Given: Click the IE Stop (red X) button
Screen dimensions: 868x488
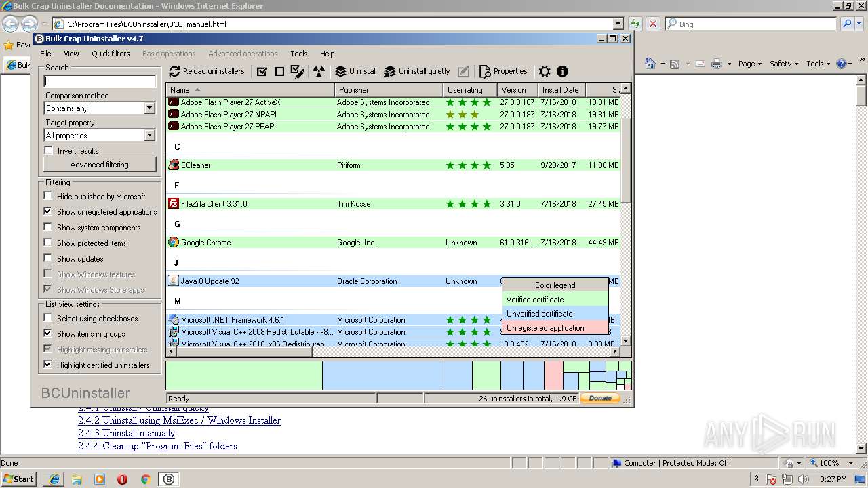Looking at the screenshot, I should pos(652,24).
